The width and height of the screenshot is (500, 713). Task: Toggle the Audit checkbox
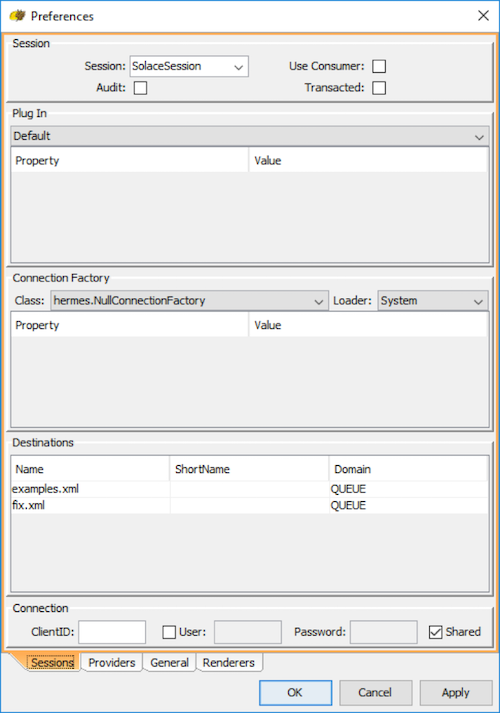click(x=140, y=88)
